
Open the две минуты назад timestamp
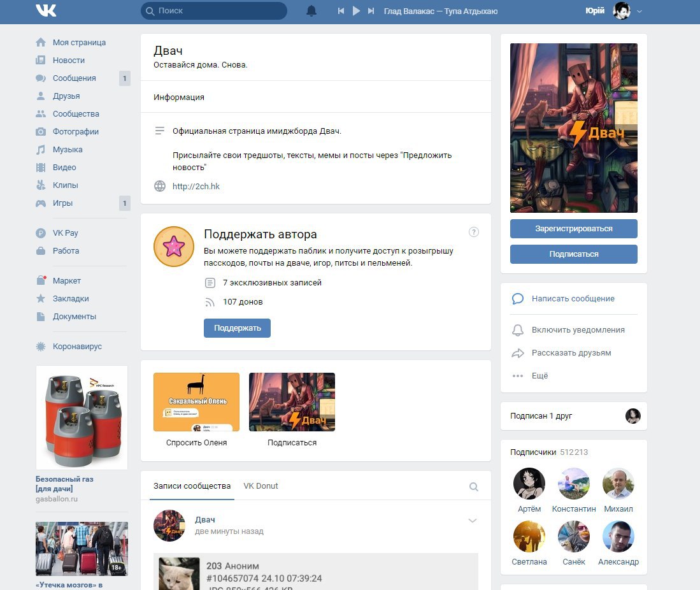(229, 531)
